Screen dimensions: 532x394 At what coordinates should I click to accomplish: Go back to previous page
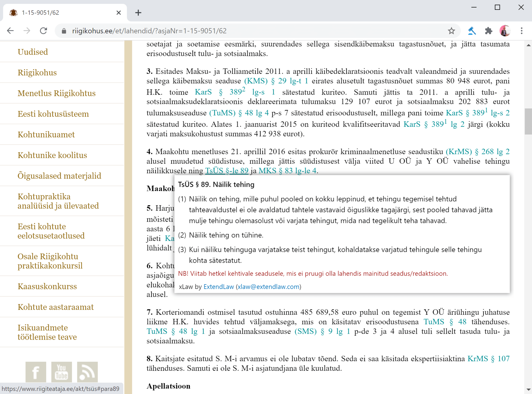pyautogui.click(x=10, y=31)
